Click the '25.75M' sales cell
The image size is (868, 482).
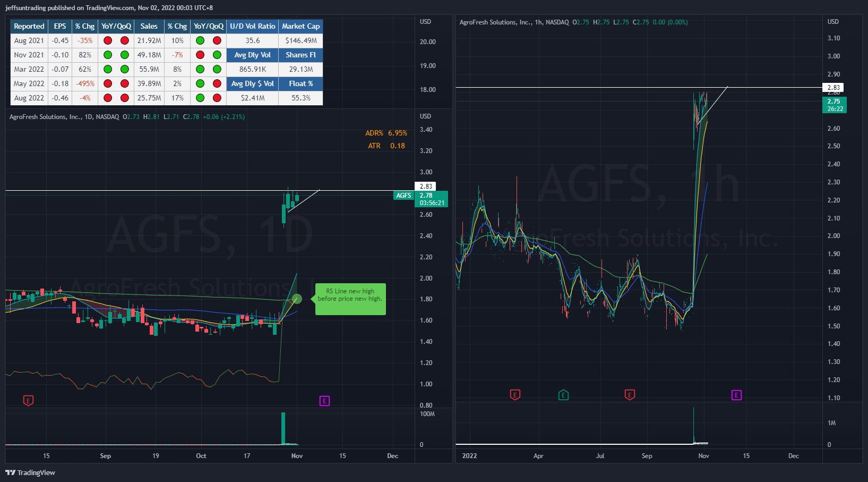(x=149, y=98)
